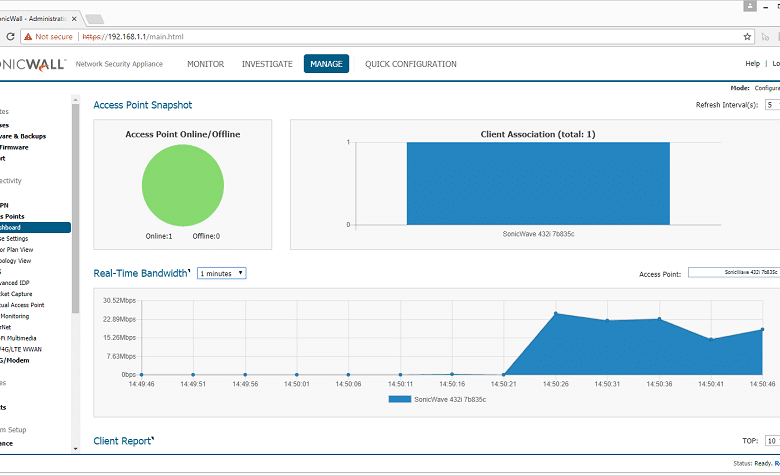Image resolution: width=780 pixels, height=476 pixels.
Task: Open the Help link
Action: click(753, 63)
